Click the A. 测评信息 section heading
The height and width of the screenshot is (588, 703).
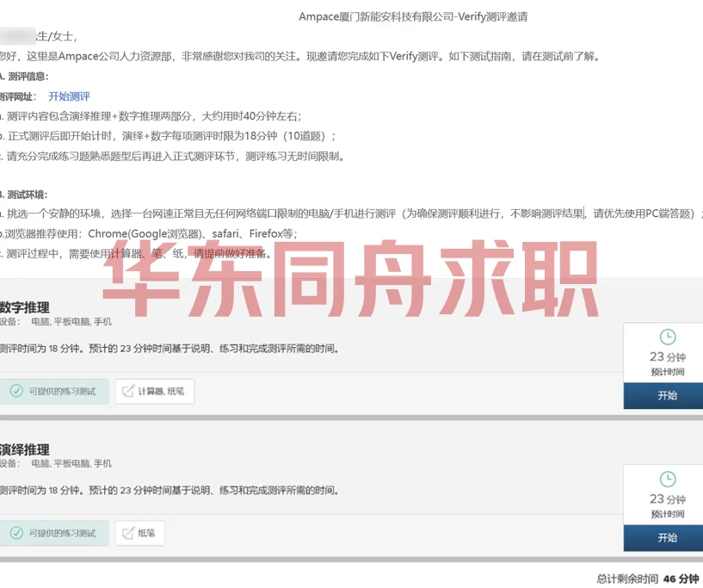pos(24,77)
